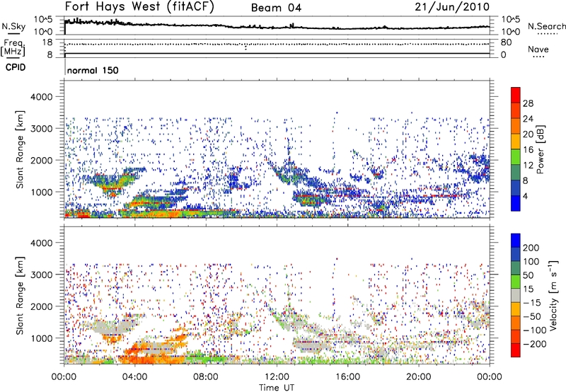Click the 'Nave' legend label

coord(538,49)
